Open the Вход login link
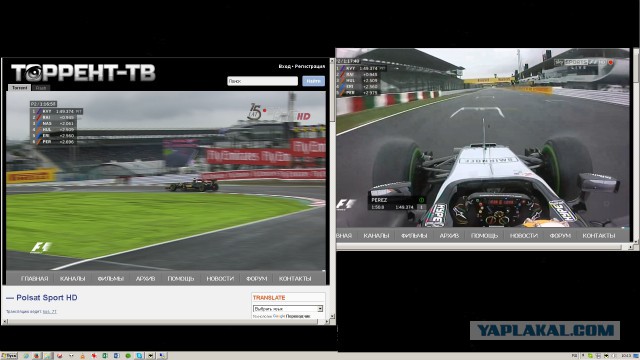 coord(284,66)
